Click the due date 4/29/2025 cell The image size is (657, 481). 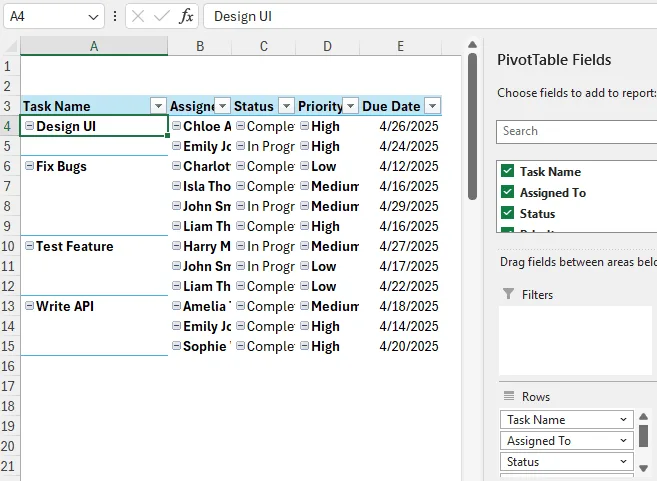click(401, 206)
